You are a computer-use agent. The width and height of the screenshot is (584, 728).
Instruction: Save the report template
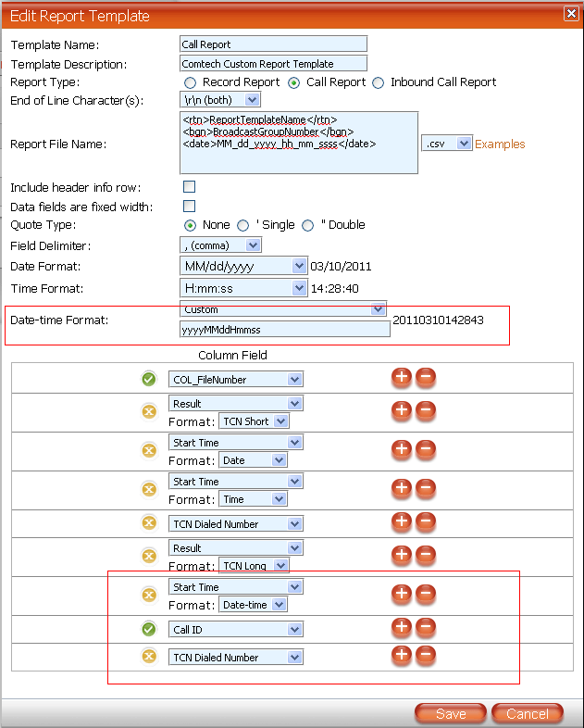pyautogui.click(x=451, y=713)
